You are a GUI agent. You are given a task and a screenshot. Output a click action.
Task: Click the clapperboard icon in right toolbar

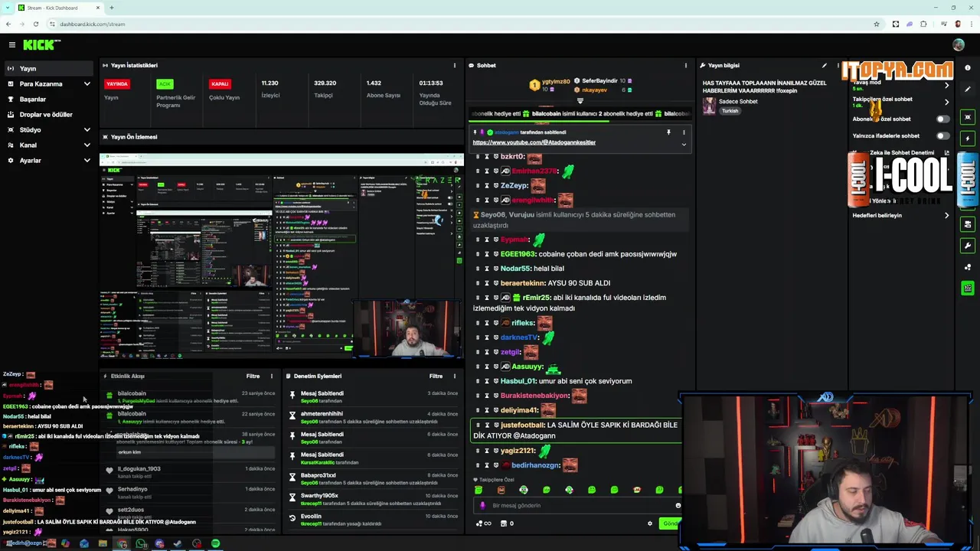tap(968, 289)
